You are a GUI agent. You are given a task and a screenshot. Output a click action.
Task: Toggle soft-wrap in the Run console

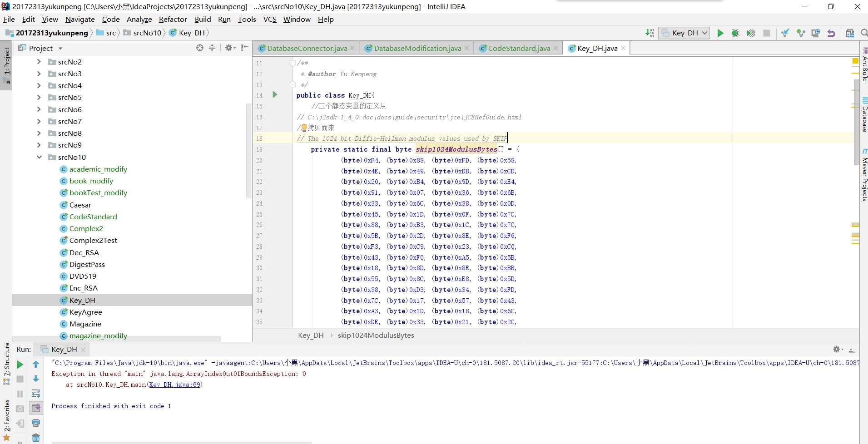36,393
